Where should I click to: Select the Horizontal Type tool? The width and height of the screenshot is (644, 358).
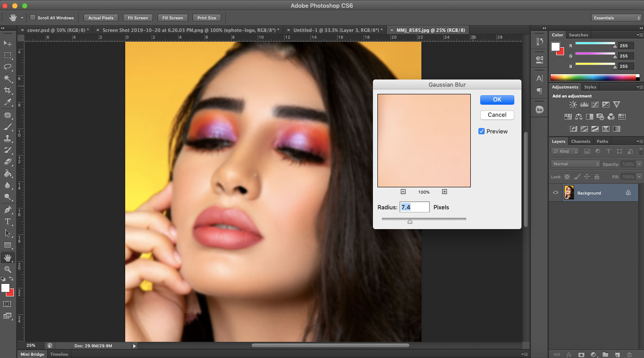point(8,221)
